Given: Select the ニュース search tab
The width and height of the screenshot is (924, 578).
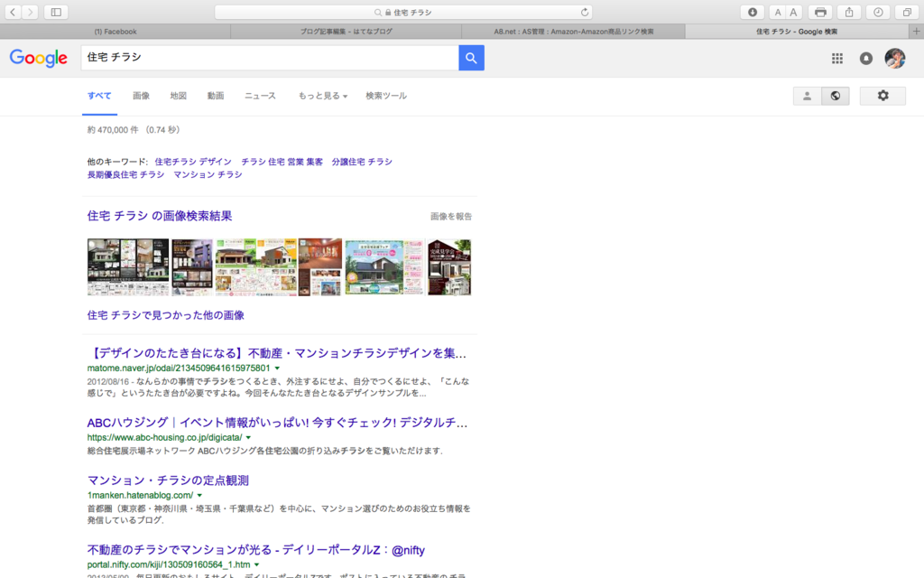Looking at the screenshot, I should tap(260, 96).
